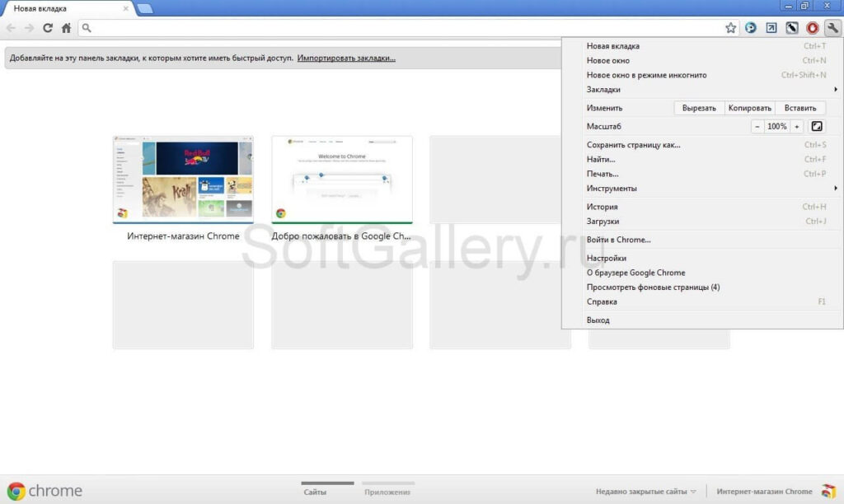
Task: Open Интернет-магазин Chrome thumbnail
Action: coord(183,180)
